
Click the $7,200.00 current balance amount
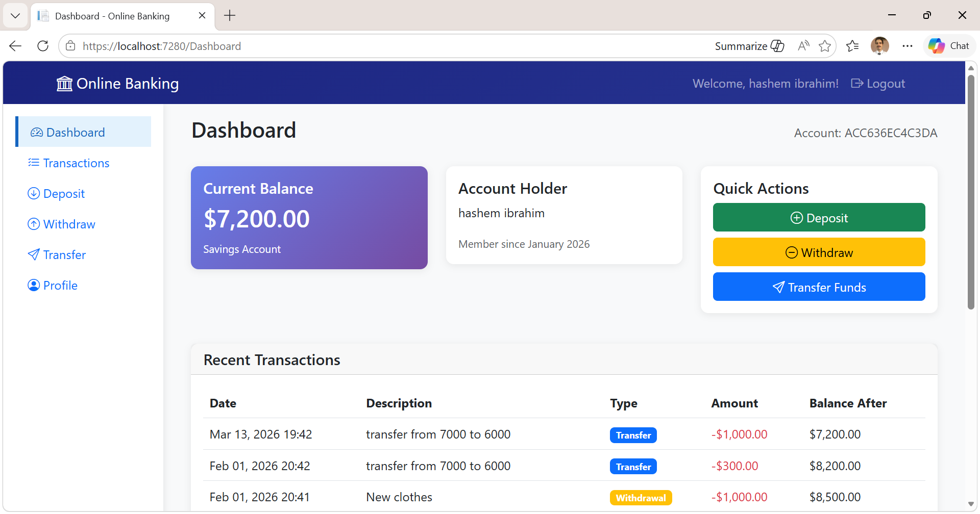(256, 219)
